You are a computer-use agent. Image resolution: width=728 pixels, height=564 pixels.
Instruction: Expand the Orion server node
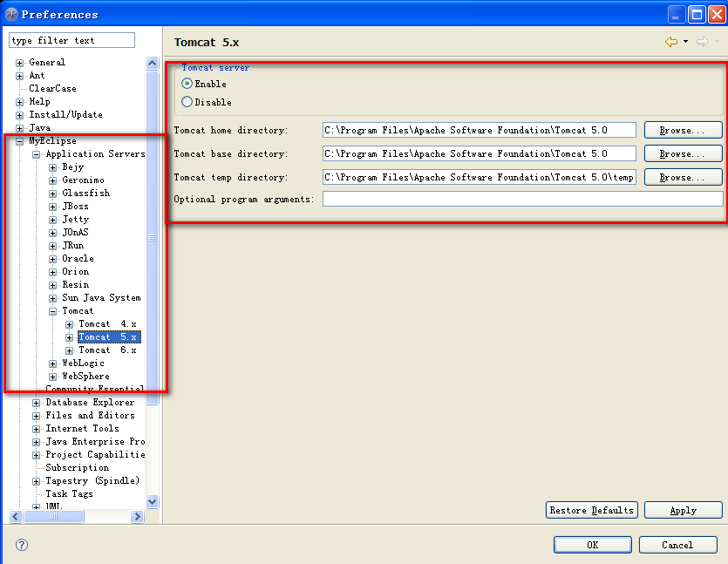click(53, 272)
